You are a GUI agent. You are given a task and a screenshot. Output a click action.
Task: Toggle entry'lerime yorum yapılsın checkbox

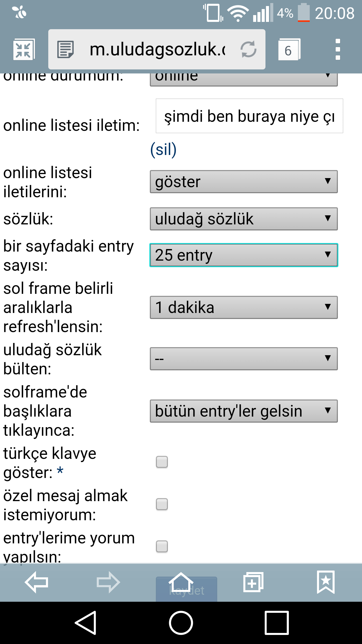point(162,547)
